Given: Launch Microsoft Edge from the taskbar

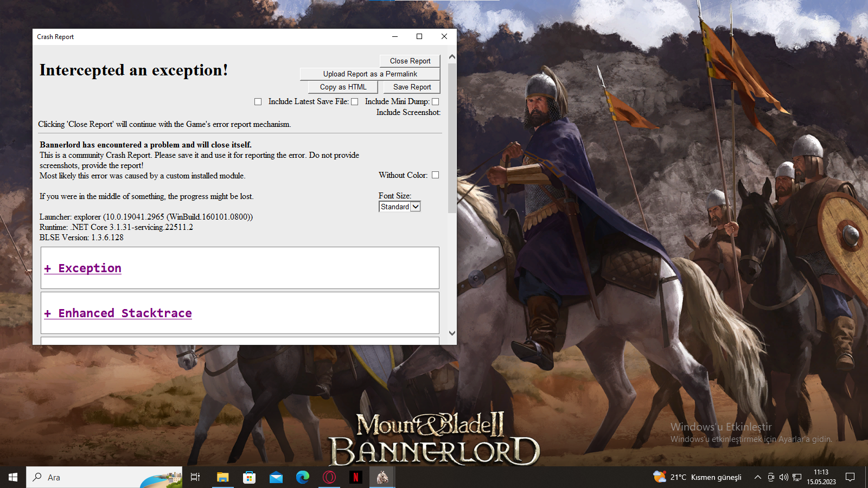Looking at the screenshot, I should [x=302, y=477].
